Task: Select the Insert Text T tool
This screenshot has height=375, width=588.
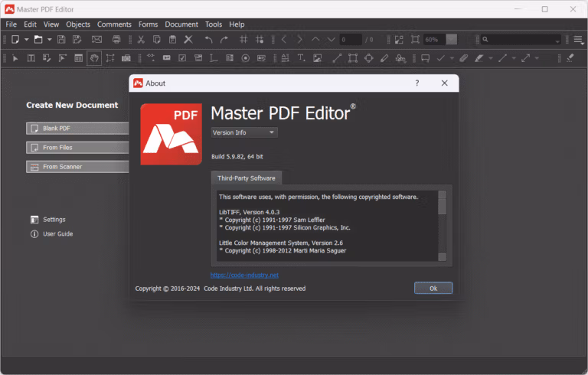Action: (x=301, y=58)
